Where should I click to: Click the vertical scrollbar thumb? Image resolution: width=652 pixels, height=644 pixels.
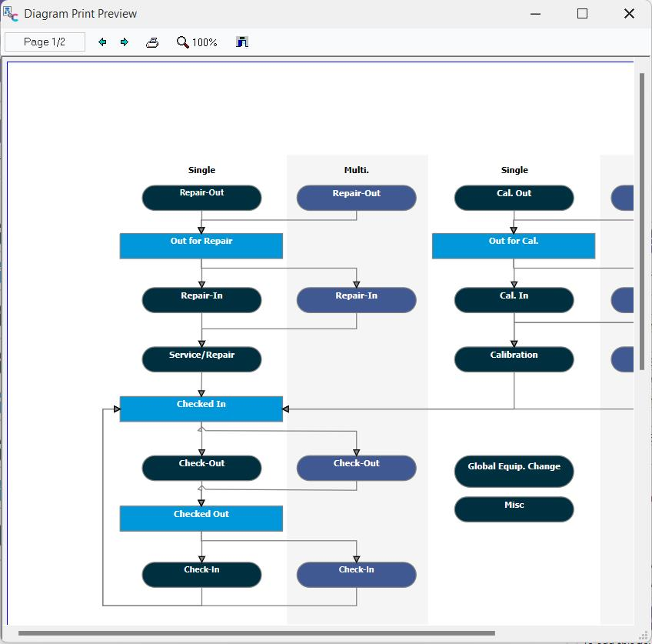pos(642,222)
